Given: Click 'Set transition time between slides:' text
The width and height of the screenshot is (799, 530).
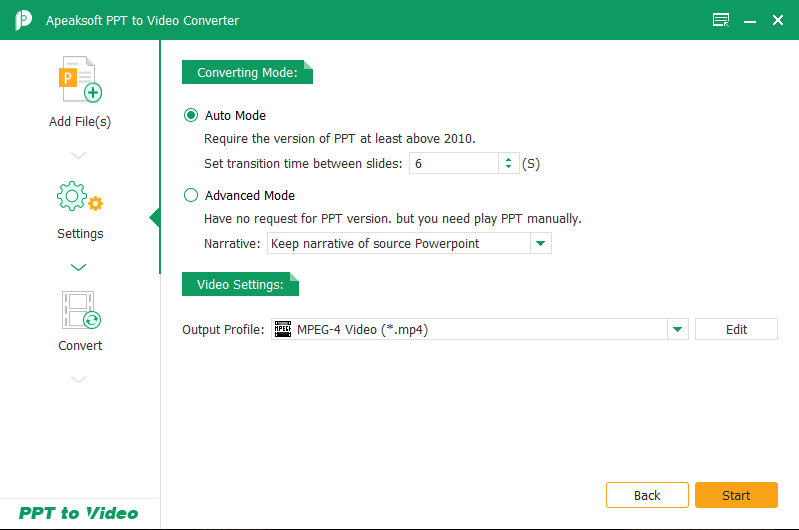Looking at the screenshot, I should [x=303, y=164].
